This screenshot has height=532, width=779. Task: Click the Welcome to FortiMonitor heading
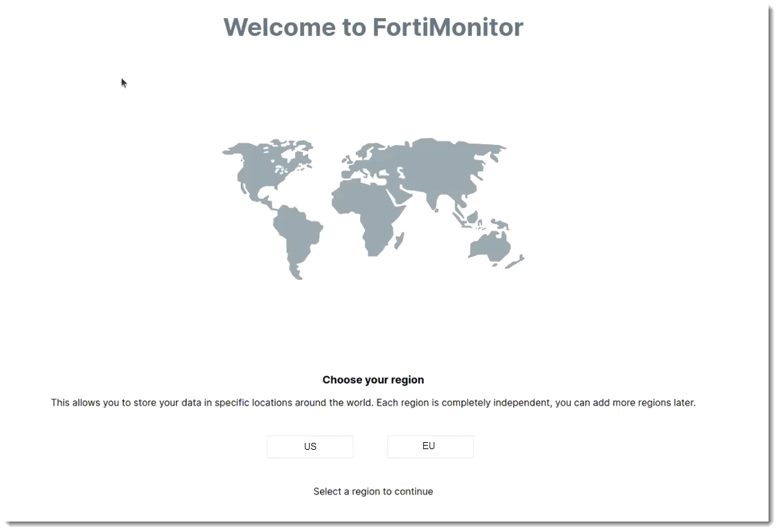pos(373,27)
